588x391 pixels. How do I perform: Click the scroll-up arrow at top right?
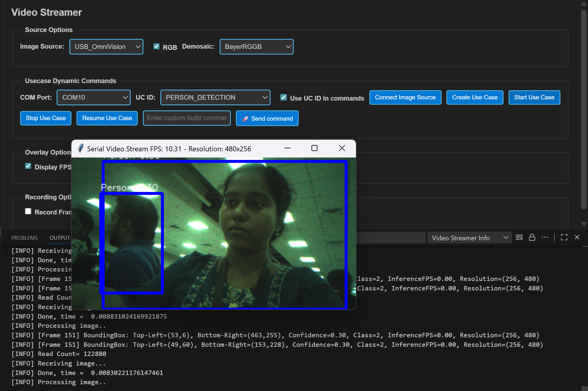pyautogui.click(x=584, y=4)
